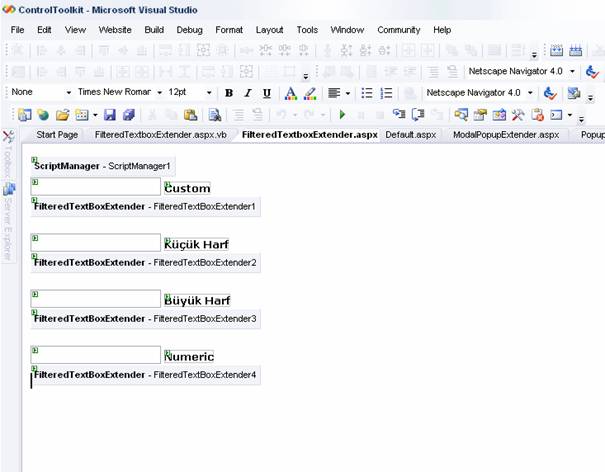Open the Toolbox via hammer and wrench icon
The image size is (605, 472).
518,115
